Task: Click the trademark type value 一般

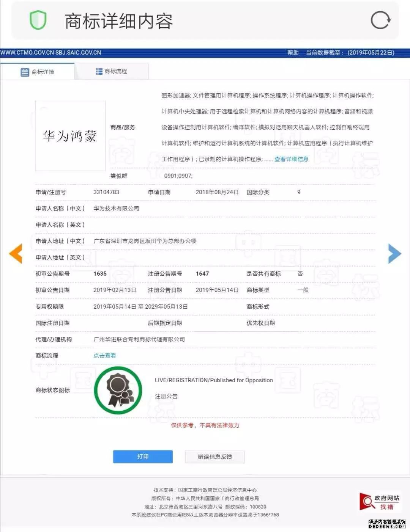Action: tap(303, 290)
